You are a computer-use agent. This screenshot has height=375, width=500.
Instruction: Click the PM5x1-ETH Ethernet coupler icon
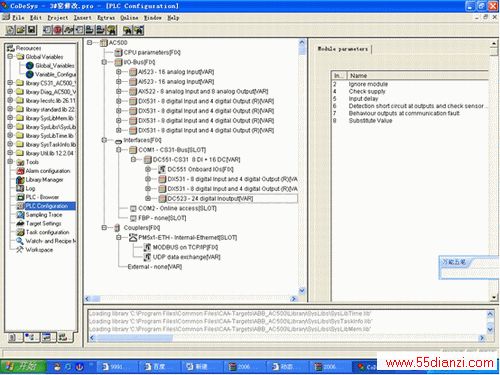pos(133,238)
